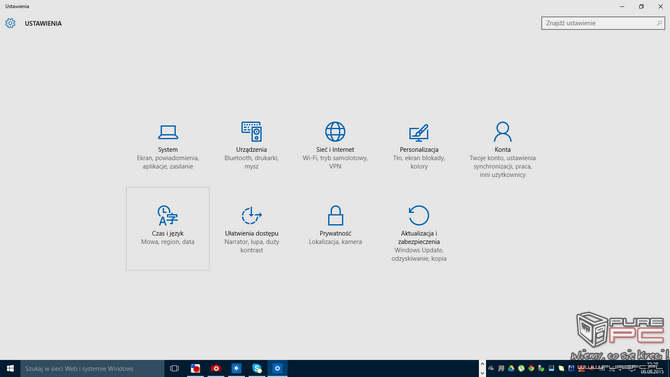Click the "Bluetooth, drukarki, mysz" description

pos(251,162)
